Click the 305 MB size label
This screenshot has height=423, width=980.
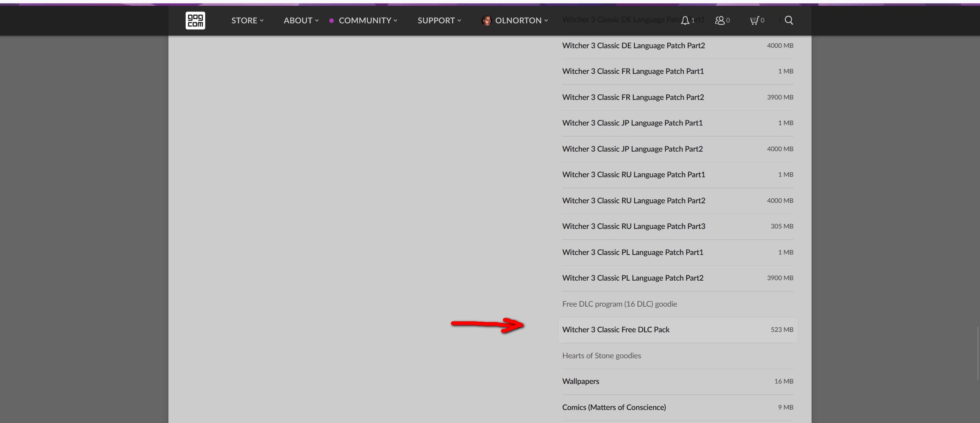(x=782, y=226)
